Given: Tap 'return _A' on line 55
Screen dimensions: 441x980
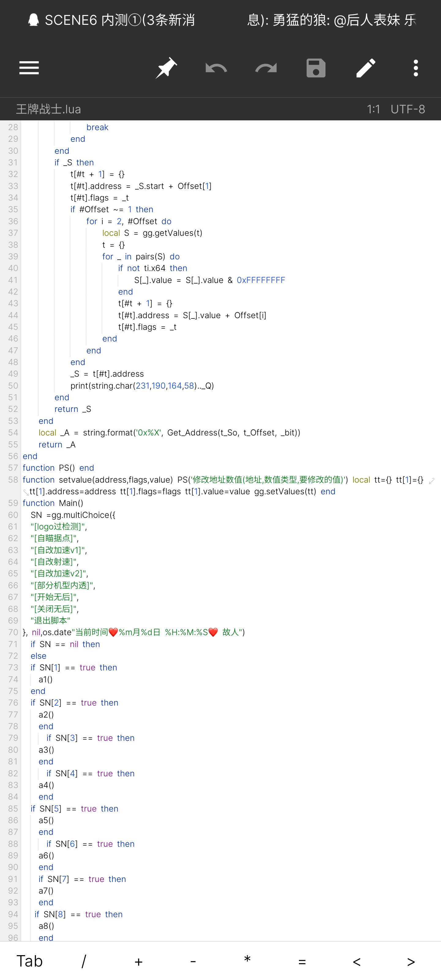Looking at the screenshot, I should pos(57,444).
